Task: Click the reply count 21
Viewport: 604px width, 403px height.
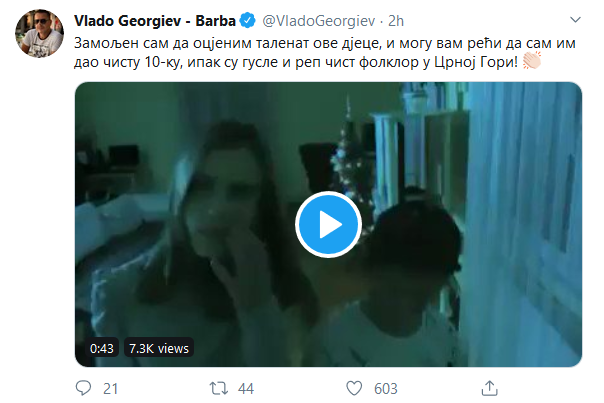Action: [110, 388]
